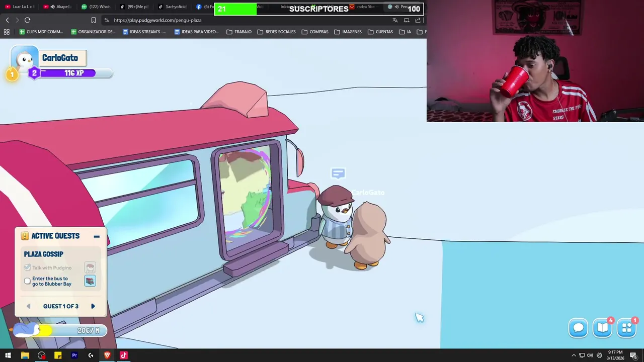Click the Pudgino portrait icon in quest
Screen dimensions: 644x362
click(x=90, y=267)
